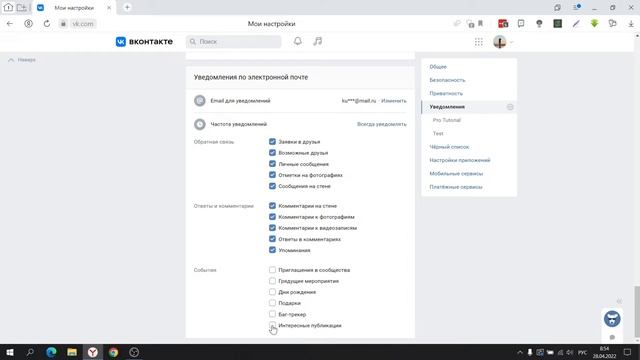Open Безопасность settings section
640x360 pixels.
[447, 80]
